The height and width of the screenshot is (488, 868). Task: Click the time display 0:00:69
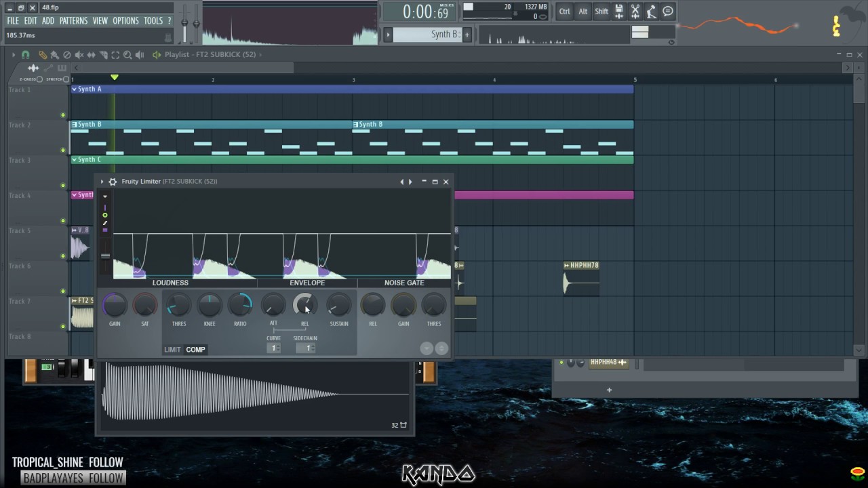tap(425, 12)
